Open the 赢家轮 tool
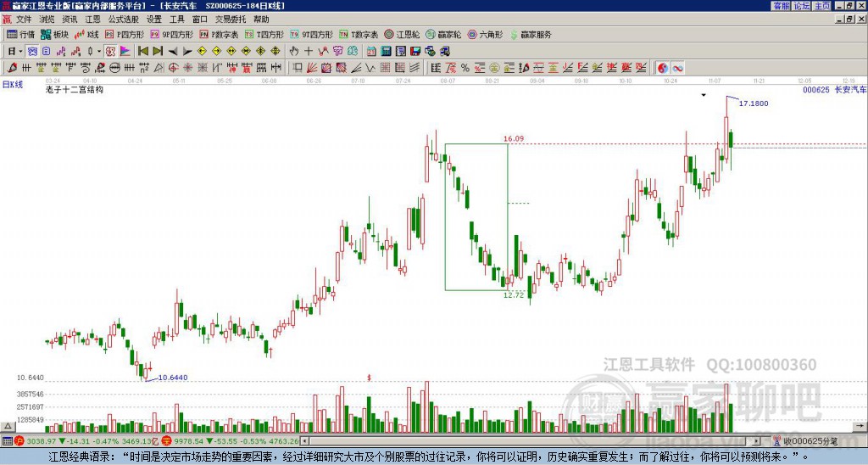This screenshot has height=465, width=868. click(443, 34)
